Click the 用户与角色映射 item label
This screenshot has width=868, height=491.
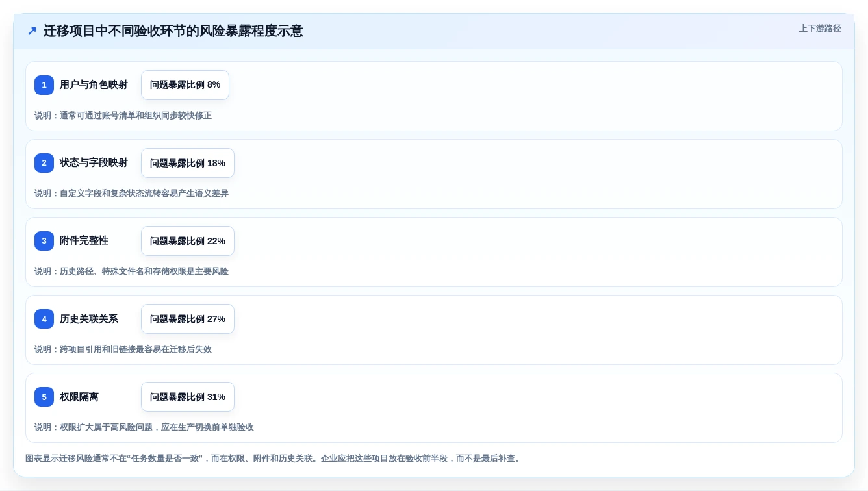94,85
